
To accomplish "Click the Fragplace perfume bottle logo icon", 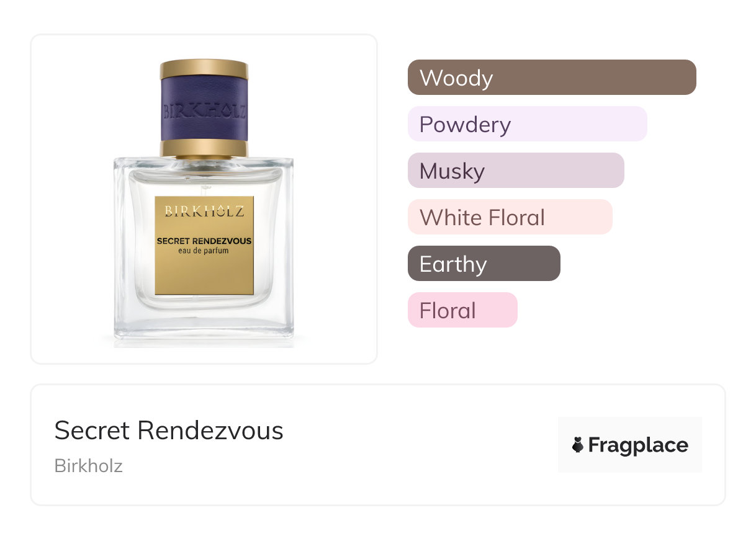I will pyautogui.click(x=578, y=445).
